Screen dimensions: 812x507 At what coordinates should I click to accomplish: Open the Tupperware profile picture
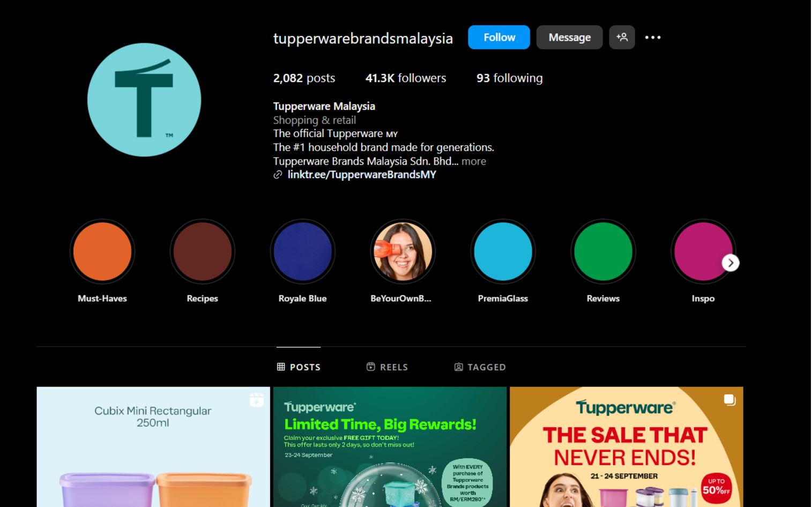click(x=144, y=100)
